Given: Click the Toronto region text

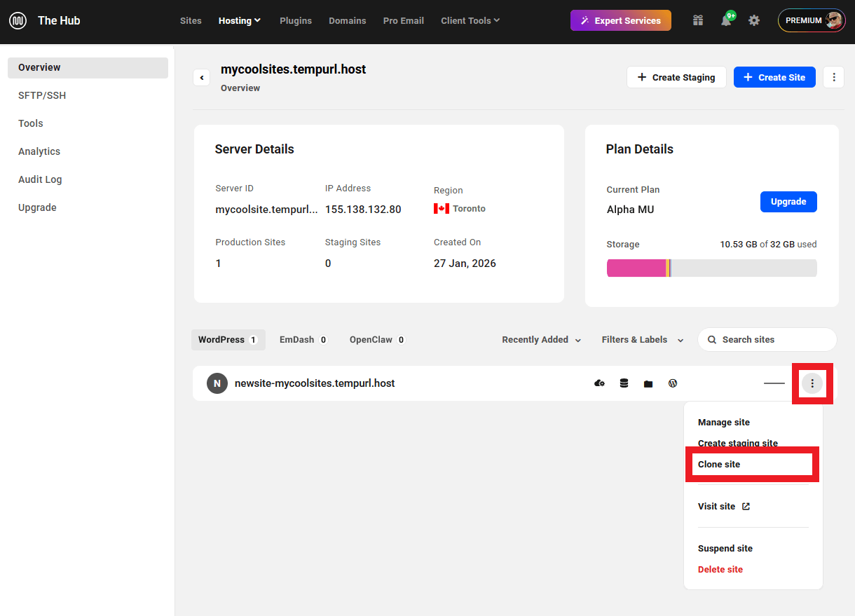Looking at the screenshot, I should 469,208.
